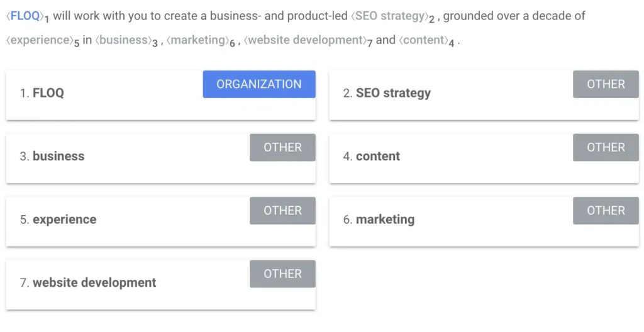The width and height of the screenshot is (644, 332).
Task: Click the OTHER tag on content card
Action: click(606, 148)
